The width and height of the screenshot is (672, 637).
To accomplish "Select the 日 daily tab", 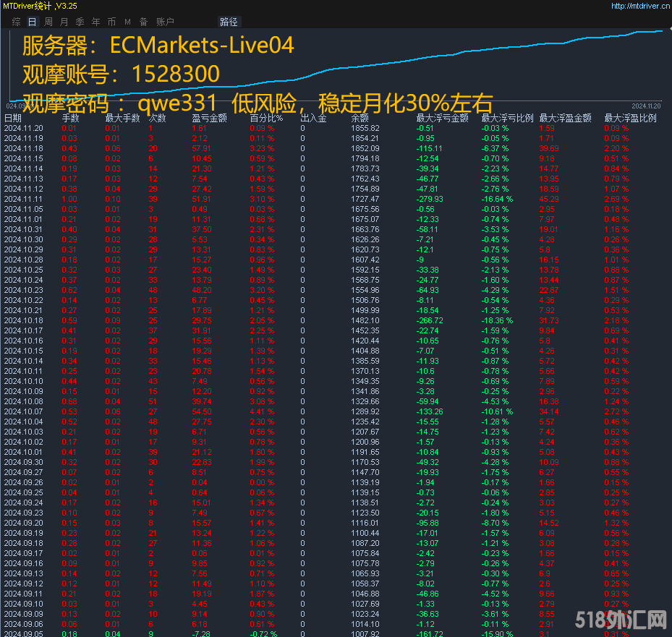I will (x=32, y=22).
